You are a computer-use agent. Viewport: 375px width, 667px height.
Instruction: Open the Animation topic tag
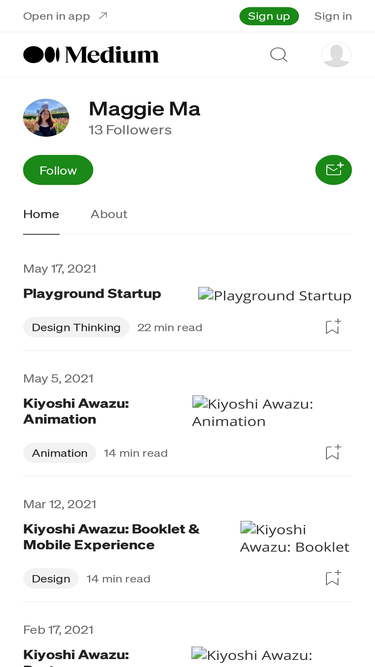click(x=60, y=453)
